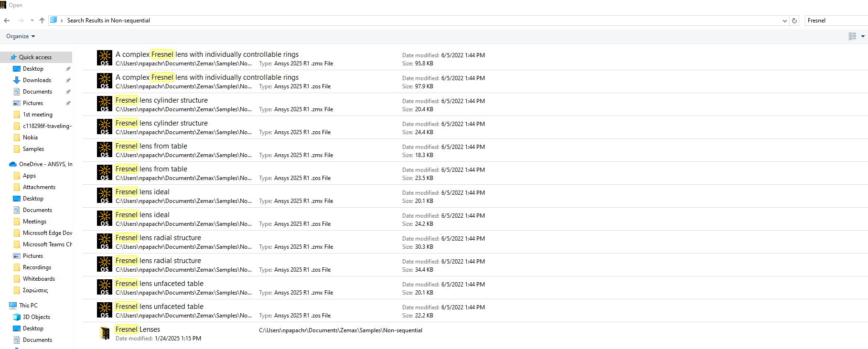868x349 pixels.
Task: Select Fresnel lens unfaceted table .zmx icon
Action: 105,287
